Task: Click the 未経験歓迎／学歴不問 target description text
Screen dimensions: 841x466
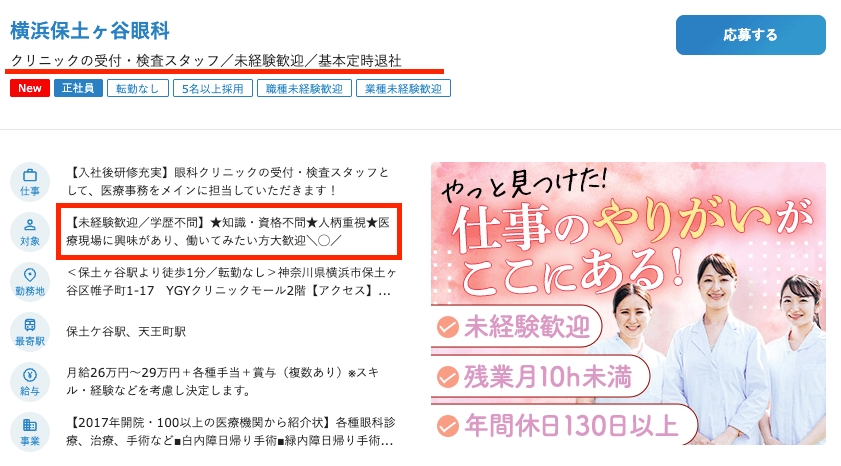Action: pos(228,232)
